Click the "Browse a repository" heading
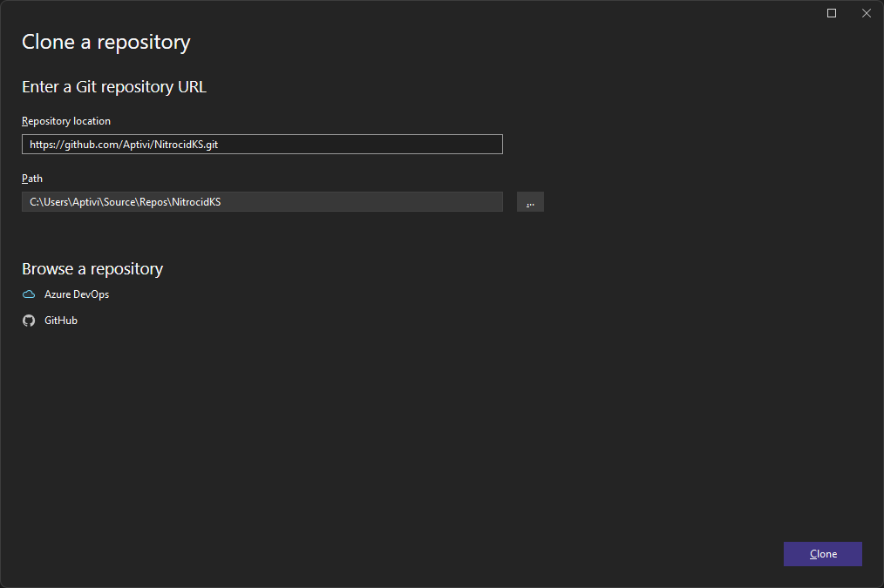The image size is (884, 588). point(92,269)
